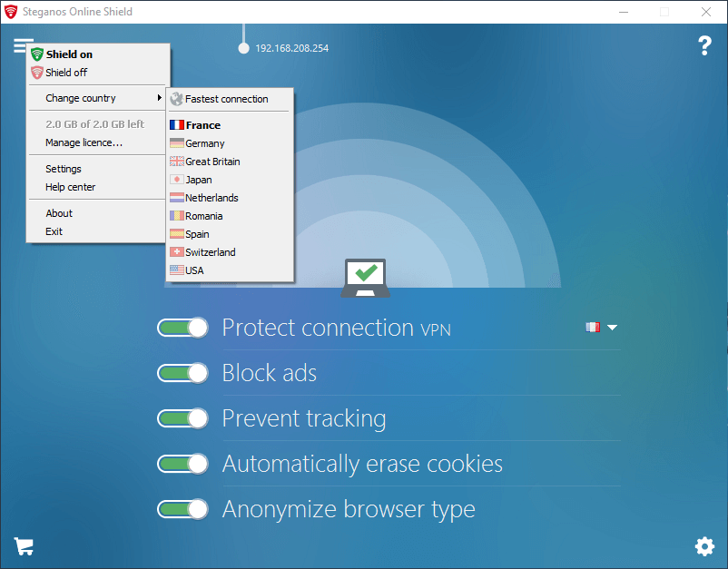Click the Japan country name
The image size is (728, 569).
(199, 180)
